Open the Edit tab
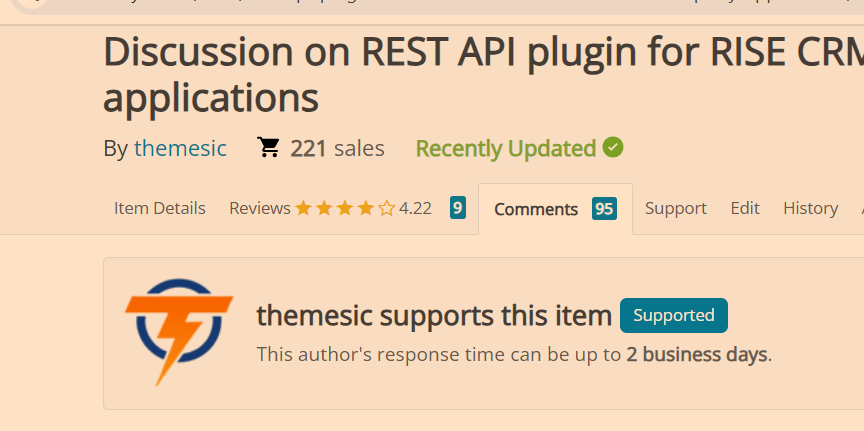The height and width of the screenshot is (431, 864). click(x=745, y=208)
